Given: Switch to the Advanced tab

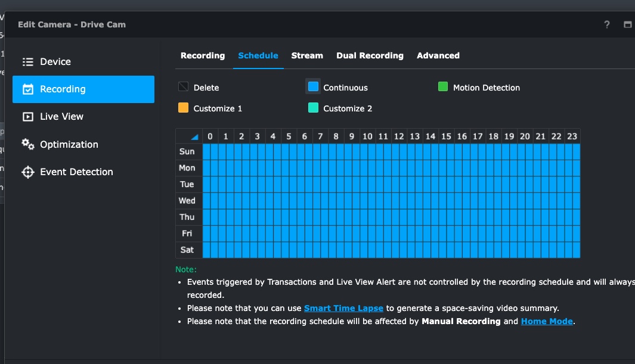Looking at the screenshot, I should [438, 55].
